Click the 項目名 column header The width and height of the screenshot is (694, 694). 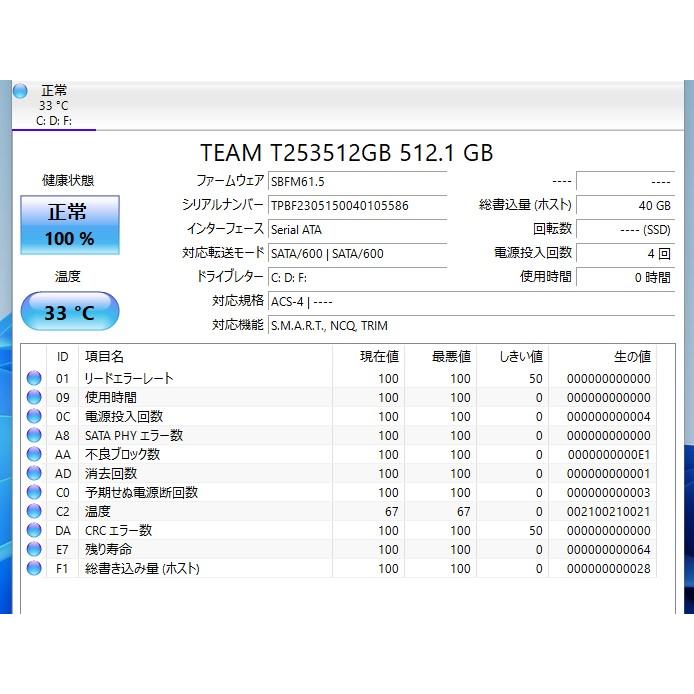click(205, 357)
